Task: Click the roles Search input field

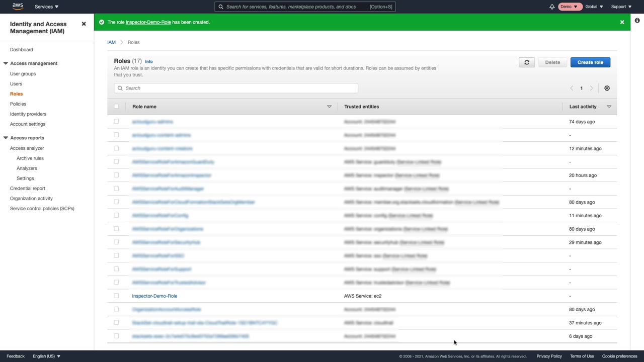Action: (236, 88)
